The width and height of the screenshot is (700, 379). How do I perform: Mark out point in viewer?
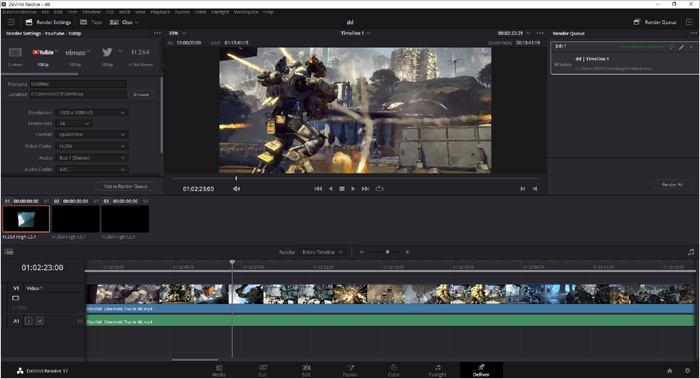point(535,189)
